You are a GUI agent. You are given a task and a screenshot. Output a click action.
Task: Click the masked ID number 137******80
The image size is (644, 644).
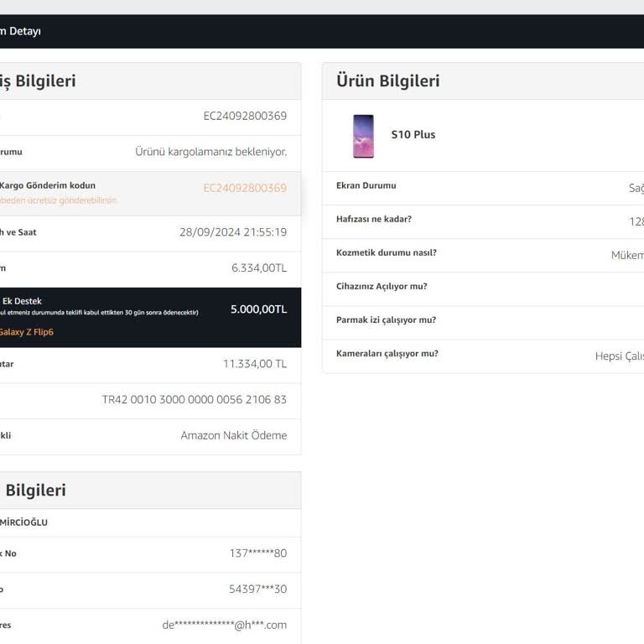coord(258,553)
